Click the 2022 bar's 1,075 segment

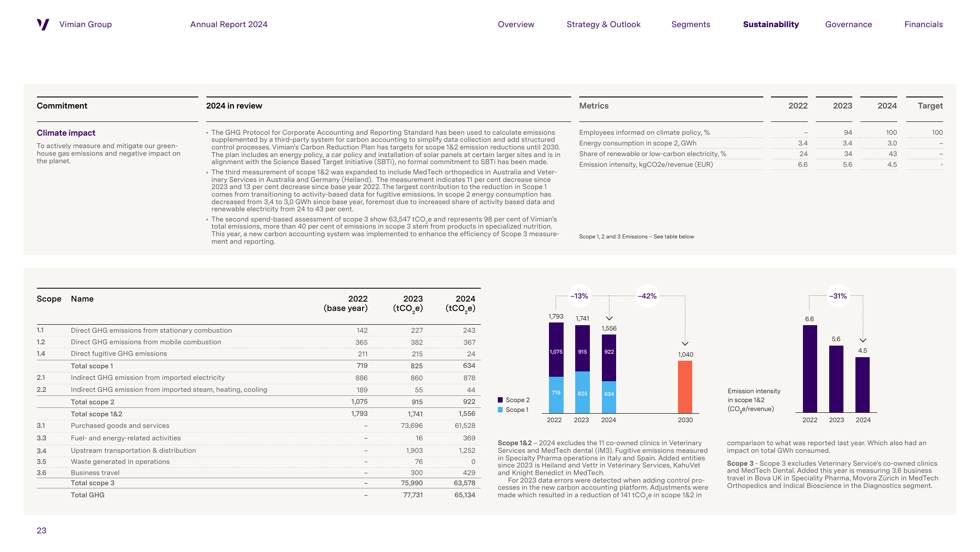click(x=556, y=350)
